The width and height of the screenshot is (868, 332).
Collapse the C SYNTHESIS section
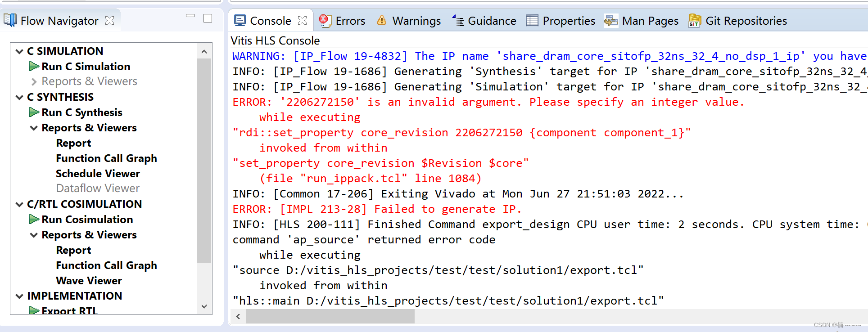[x=19, y=97]
